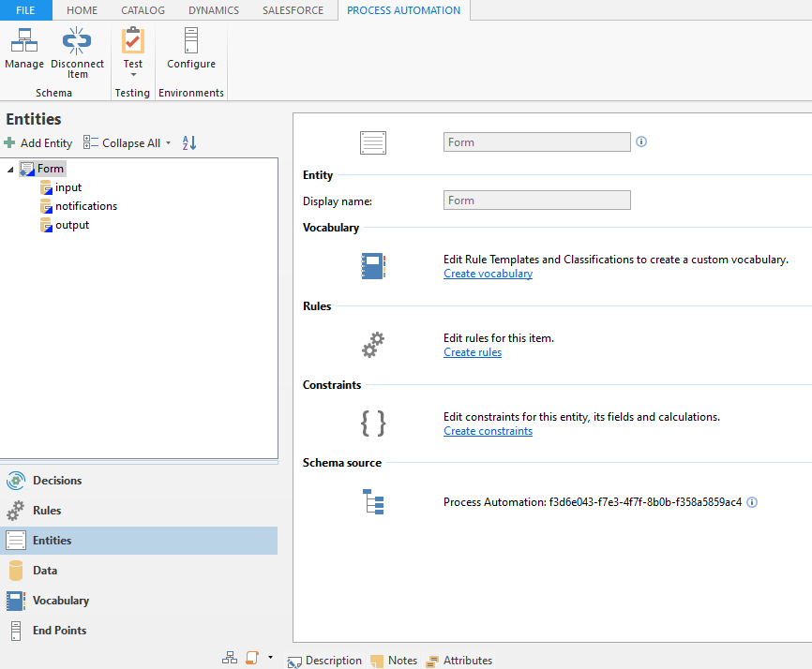The height and width of the screenshot is (669, 812).
Task: Open the Notes tab at bottom
Action: point(394,661)
